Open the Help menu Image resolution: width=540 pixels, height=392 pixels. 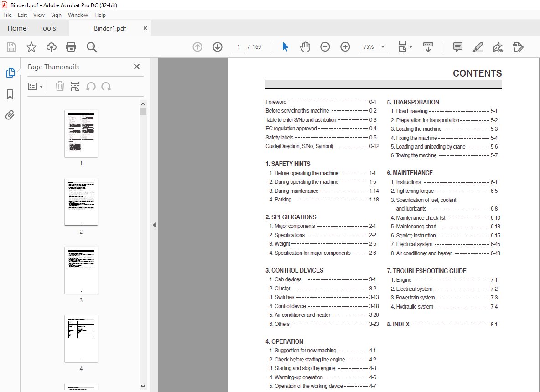[x=100, y=15]
